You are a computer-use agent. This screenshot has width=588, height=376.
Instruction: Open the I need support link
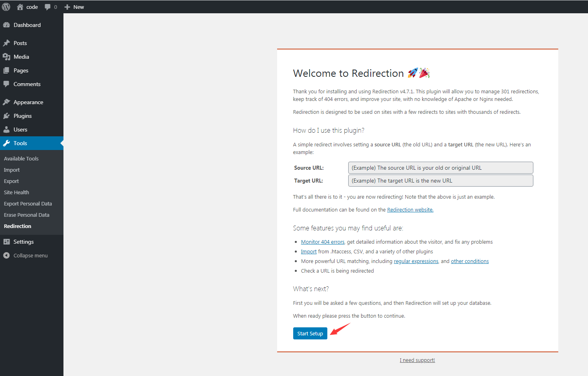[417, 360]
